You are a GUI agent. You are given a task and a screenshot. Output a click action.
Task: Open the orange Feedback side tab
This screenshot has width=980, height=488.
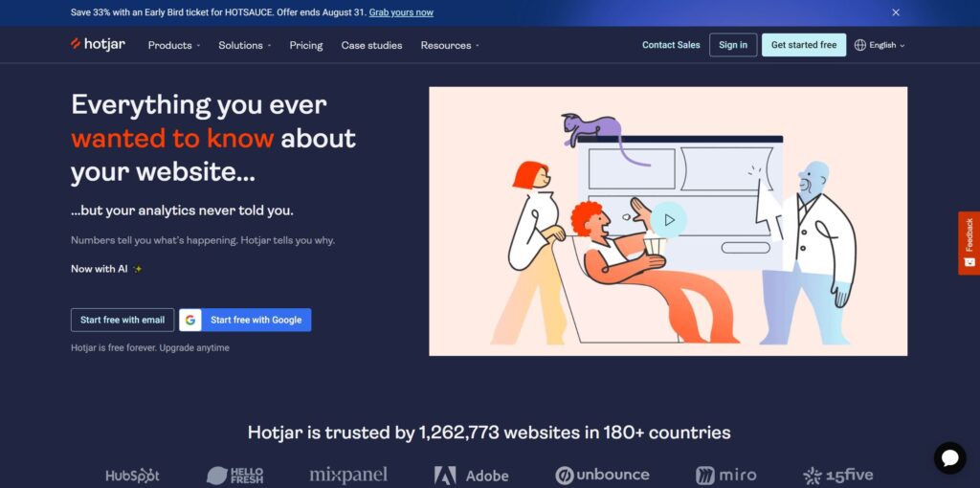(x=969, y=242)
